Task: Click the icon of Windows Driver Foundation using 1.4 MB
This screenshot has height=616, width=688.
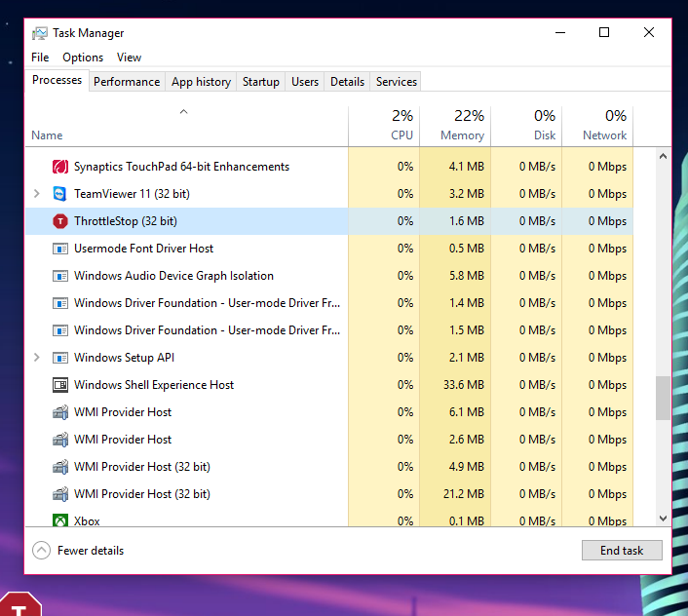Action: point(60,303)
